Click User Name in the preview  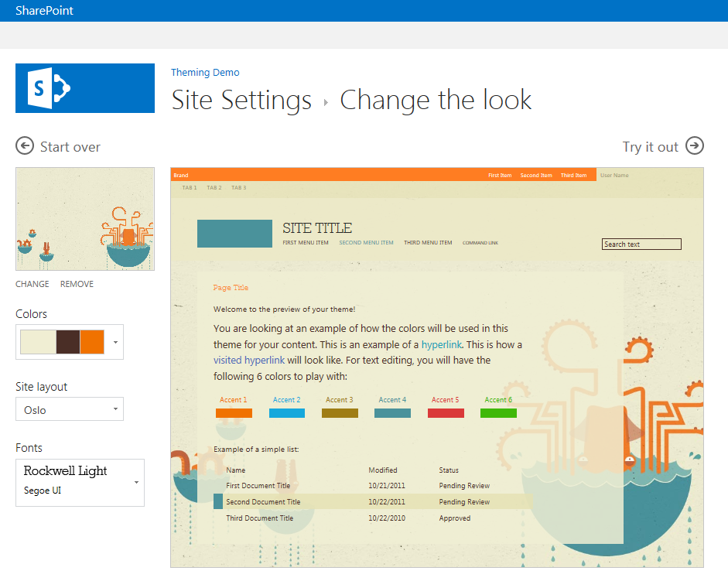pyautogui.click(x=614, y=175)
